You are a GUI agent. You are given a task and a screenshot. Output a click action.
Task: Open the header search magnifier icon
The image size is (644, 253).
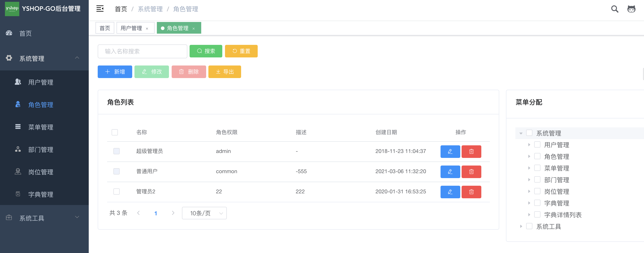click(614, 9)
